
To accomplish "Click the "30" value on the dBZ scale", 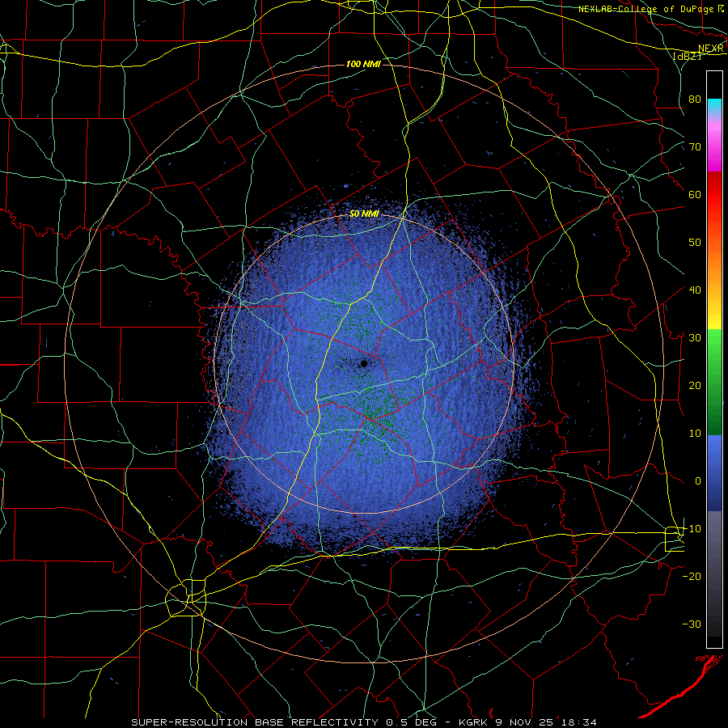I will pos(695,337).
